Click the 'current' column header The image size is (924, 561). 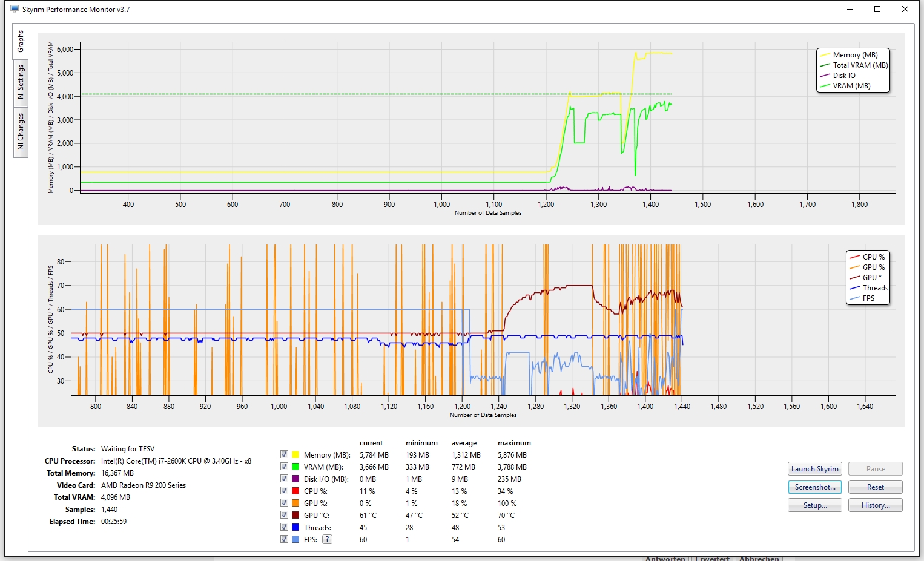tap(371, 443)
